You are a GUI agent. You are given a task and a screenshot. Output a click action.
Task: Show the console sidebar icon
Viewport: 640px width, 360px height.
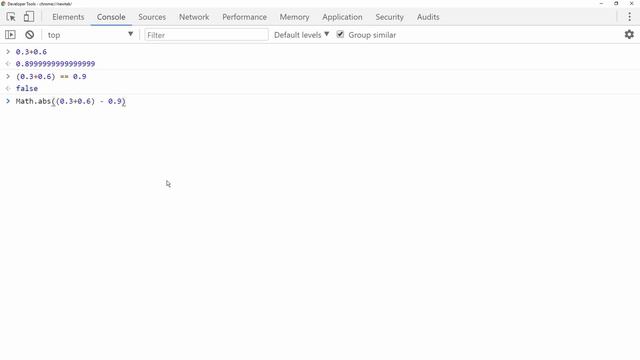coord(10,35)
